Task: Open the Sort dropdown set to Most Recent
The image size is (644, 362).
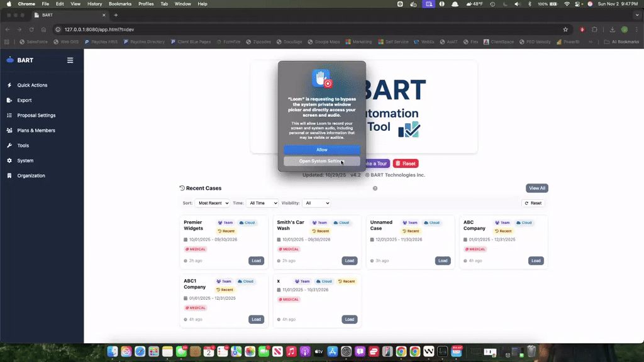Action: (x=213, y=203)
